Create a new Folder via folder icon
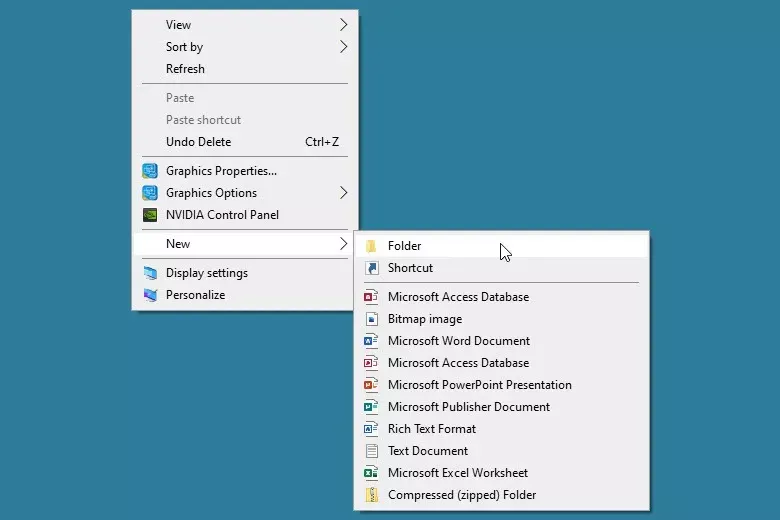Viewport: 780px width, 520px height. point(371,246)
